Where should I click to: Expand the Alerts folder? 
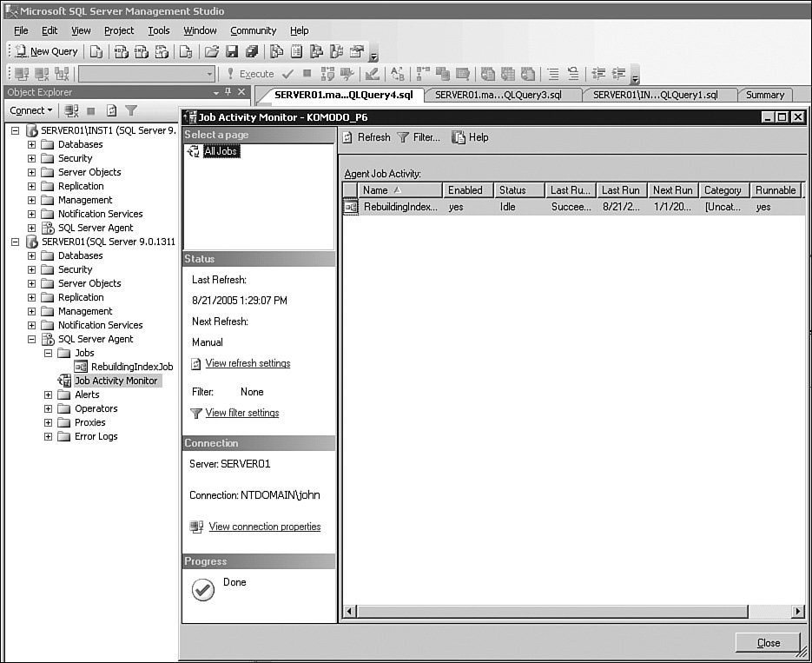tap(48, 394)
